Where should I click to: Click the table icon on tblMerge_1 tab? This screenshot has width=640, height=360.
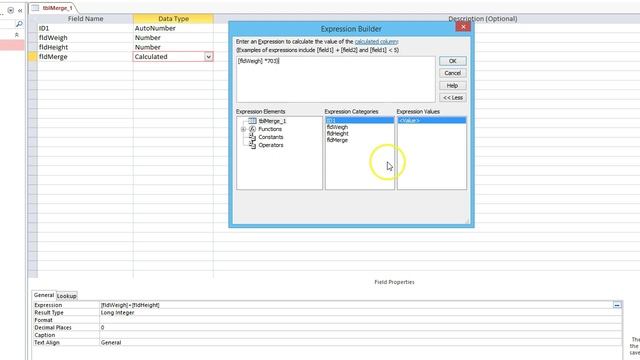36,8
